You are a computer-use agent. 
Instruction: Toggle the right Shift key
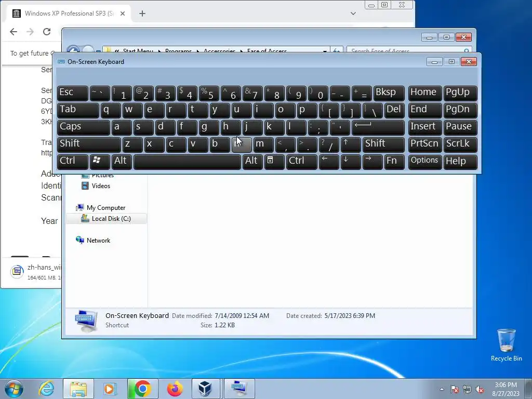(383, 144)
